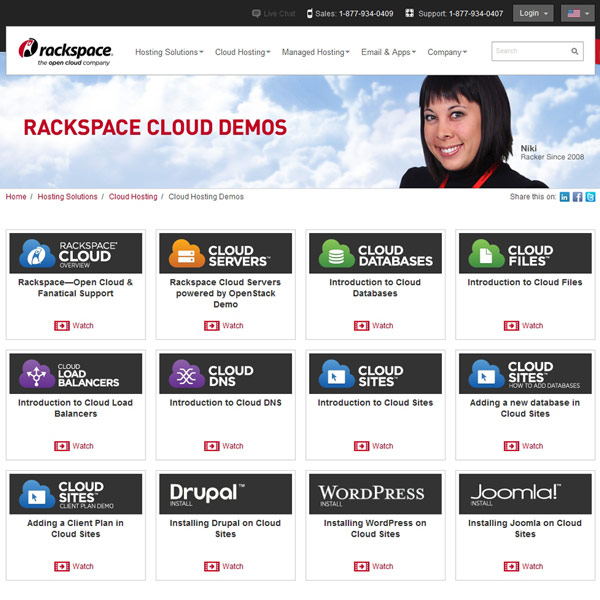Open the US flag country selector
The height and width of the screenshot is (600, 600).
577,13
